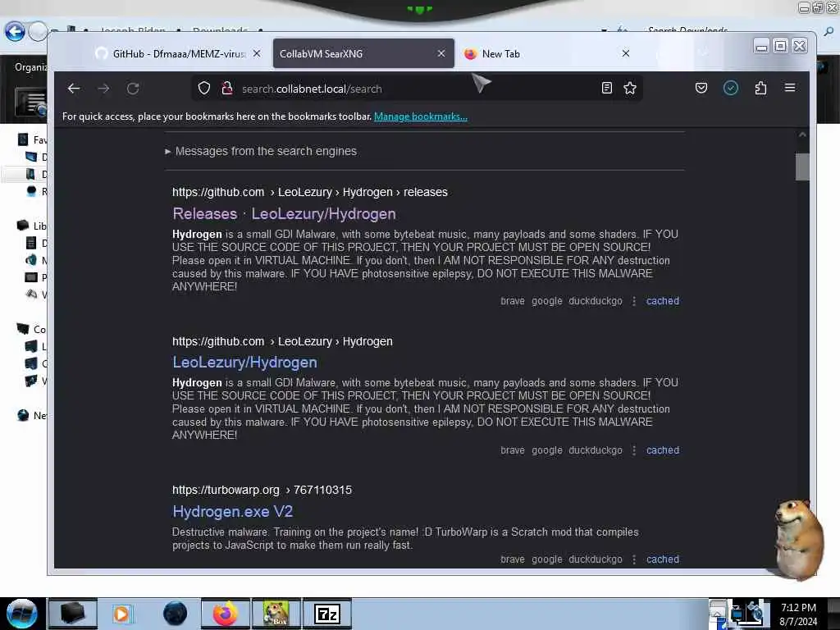Expand Messages from the search engines
840x630 pixels.
point(261,151)
